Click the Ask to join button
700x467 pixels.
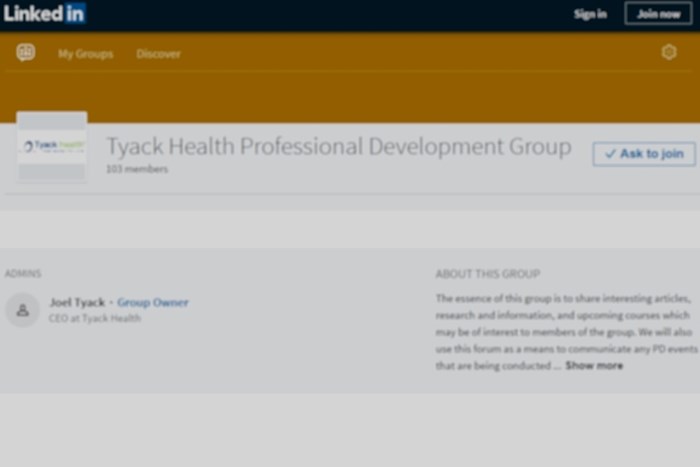pos(643,154)
